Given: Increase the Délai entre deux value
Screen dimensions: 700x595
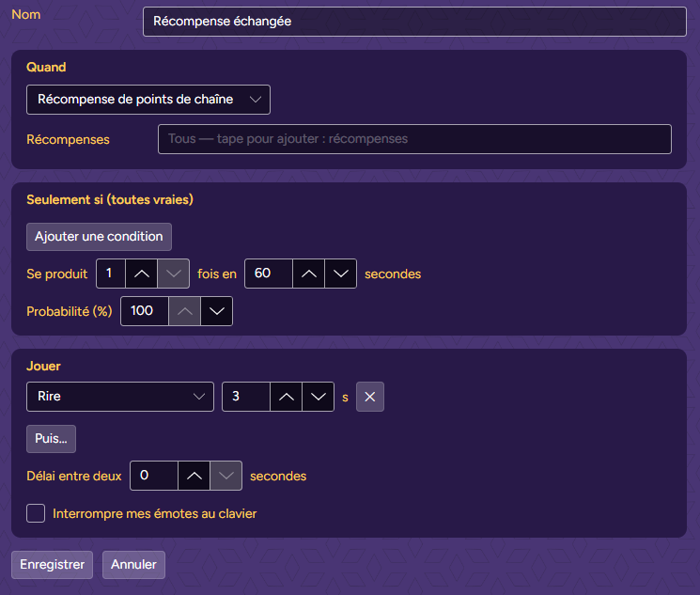Looking at the screenshot, I should click(x=194, y=476).
